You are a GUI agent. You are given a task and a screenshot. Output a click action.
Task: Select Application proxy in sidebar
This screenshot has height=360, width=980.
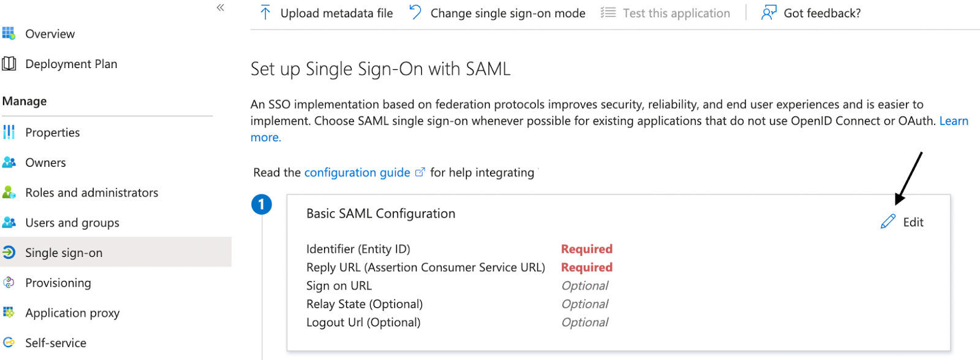[x=72, y=313]
